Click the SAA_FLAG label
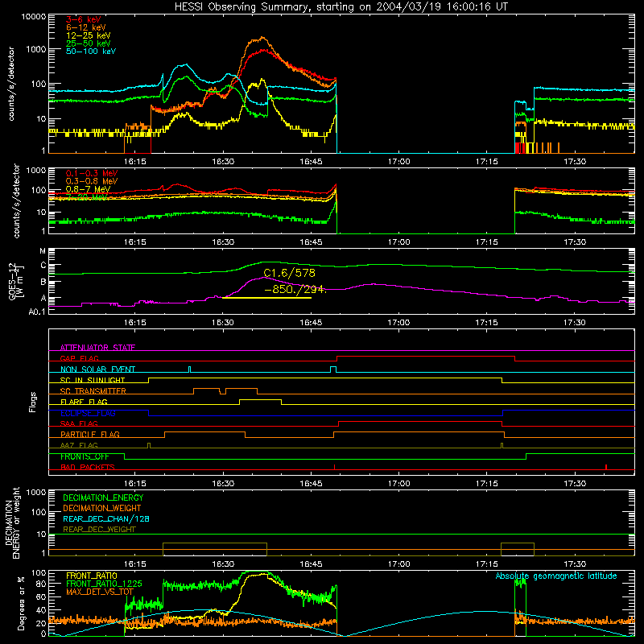Screen dimensions: 644x644 tap(79, 423)
